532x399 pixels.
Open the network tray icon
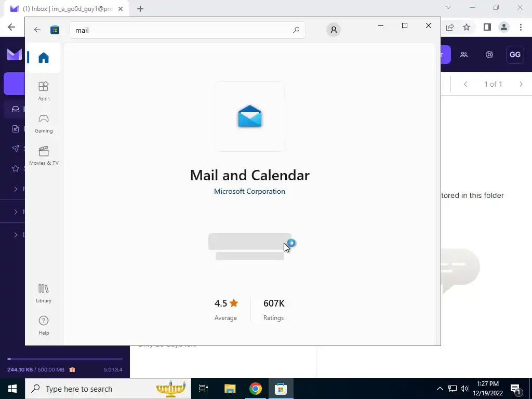[453, 389]
